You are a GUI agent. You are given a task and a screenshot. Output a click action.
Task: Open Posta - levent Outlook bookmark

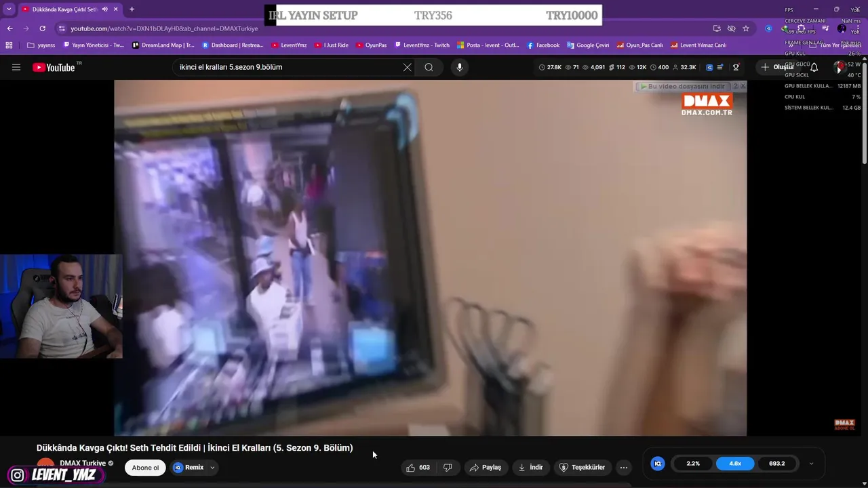click(x=488, y=45)
